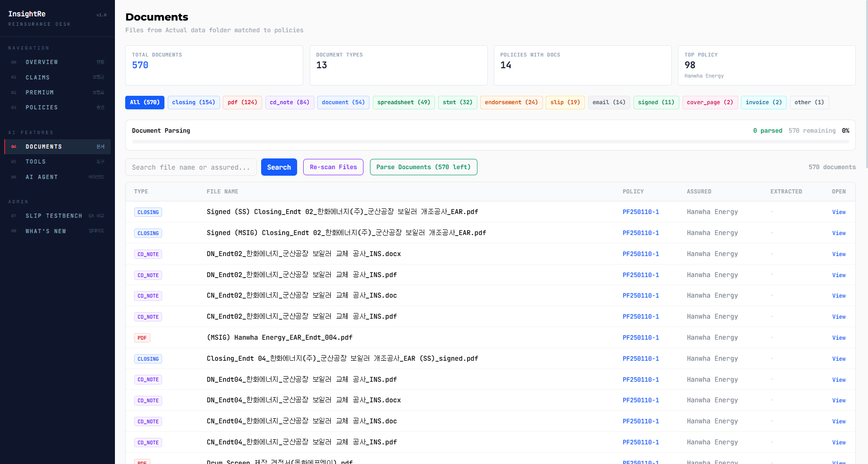This screenshot has height=464, width=868.
Task: View the CN_Endt02 INS.pdf document
Action: [839, 317]
